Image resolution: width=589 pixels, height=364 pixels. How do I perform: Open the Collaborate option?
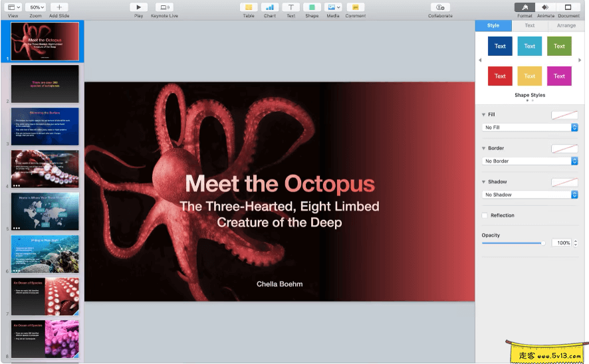click(440, 7)
